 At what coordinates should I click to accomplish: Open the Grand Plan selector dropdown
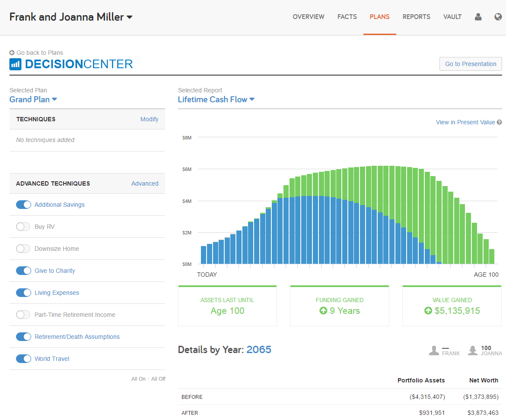[33, 99]
